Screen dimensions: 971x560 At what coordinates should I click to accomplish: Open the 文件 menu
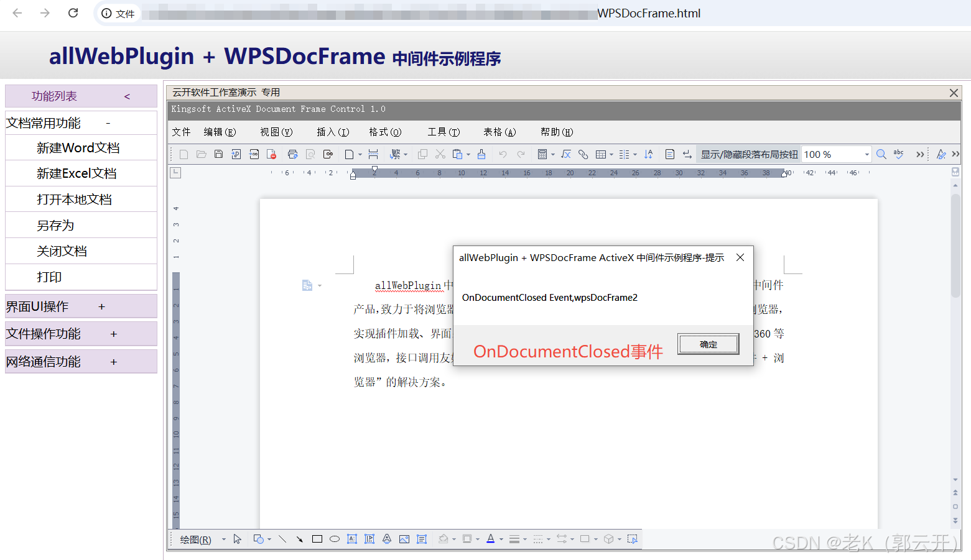[182, 132]
